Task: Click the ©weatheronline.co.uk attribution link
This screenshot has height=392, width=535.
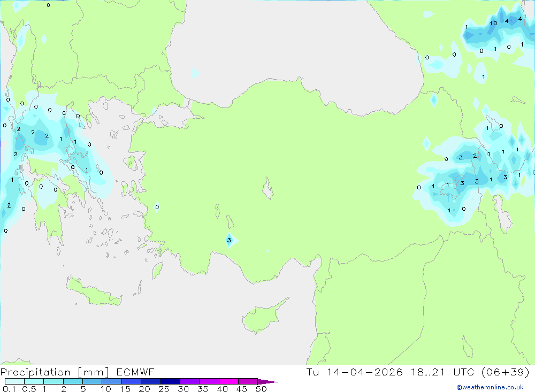Action: [x=490, y=387]
